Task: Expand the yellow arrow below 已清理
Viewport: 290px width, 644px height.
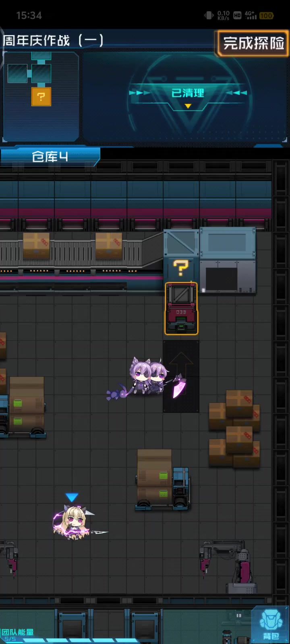Action: pos(188,106)
